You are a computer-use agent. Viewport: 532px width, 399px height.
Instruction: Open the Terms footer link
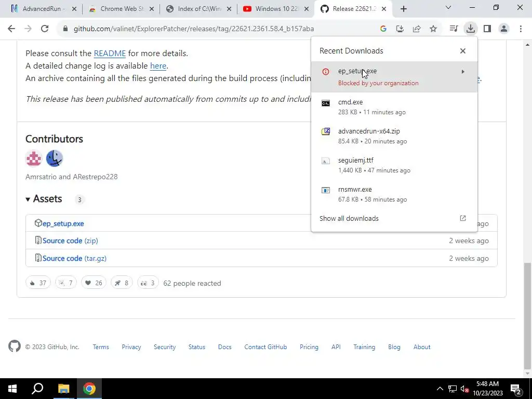101,347
